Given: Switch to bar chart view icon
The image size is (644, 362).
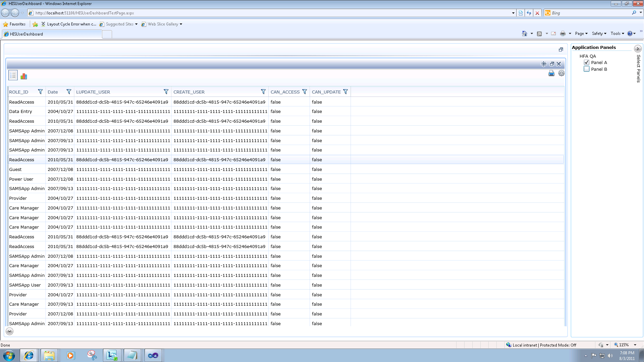Looking at the screenshot, I should tap(24, 76).
